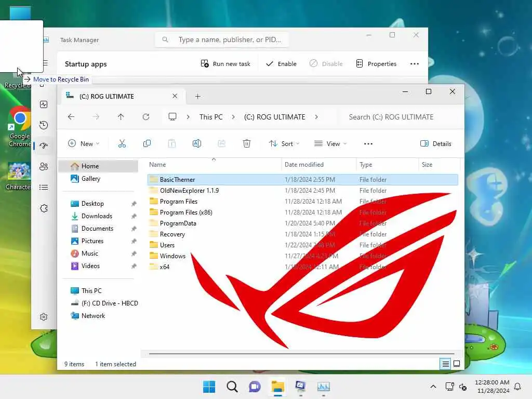Open pinned Pictures folder in sidebar
Image resolution: width=532 pixels, height=399 pixels.
92,241
